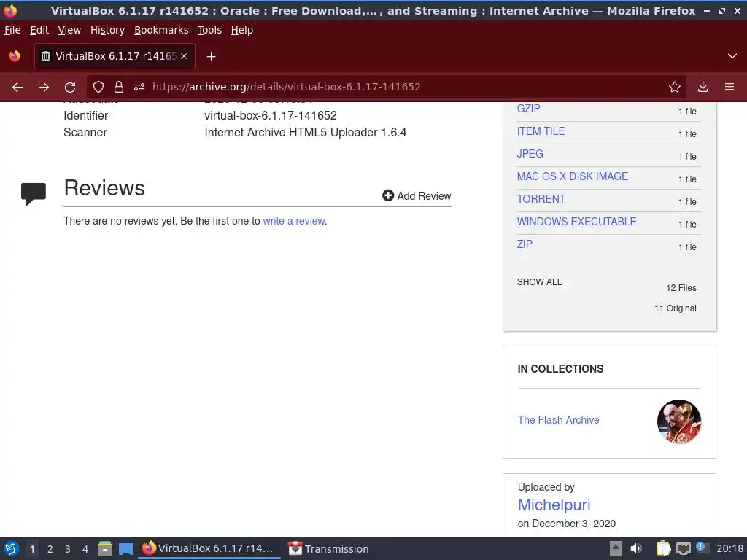The width and height of the screenshot is (747, 560).
Task: Open the taskbar start menu icon
Action: point(12,548)
